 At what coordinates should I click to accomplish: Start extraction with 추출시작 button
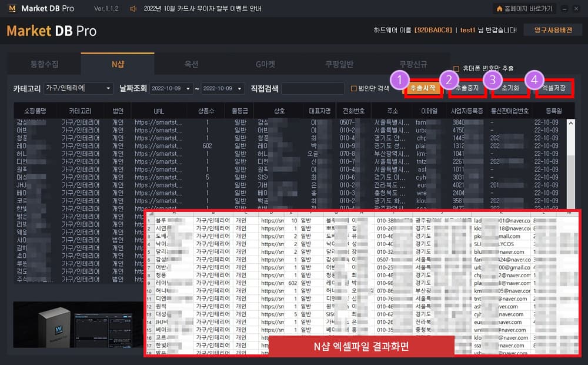[423, 88]
